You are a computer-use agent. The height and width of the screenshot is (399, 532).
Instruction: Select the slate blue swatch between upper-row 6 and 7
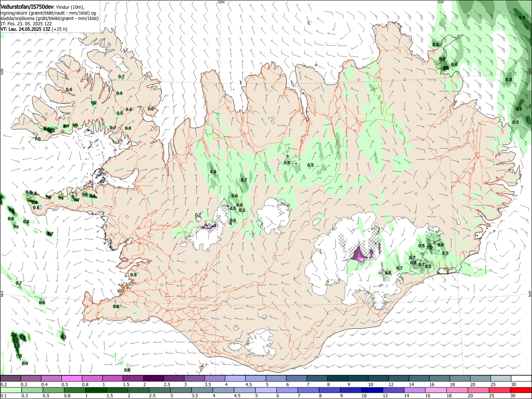[297, 379]
